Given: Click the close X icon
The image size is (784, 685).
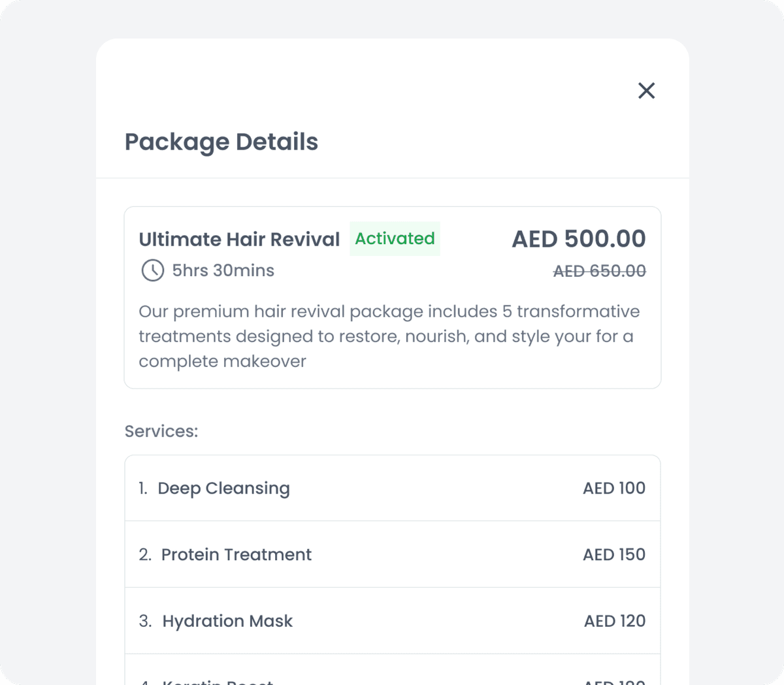Looking at the screenshot, I should coord(646,91).
